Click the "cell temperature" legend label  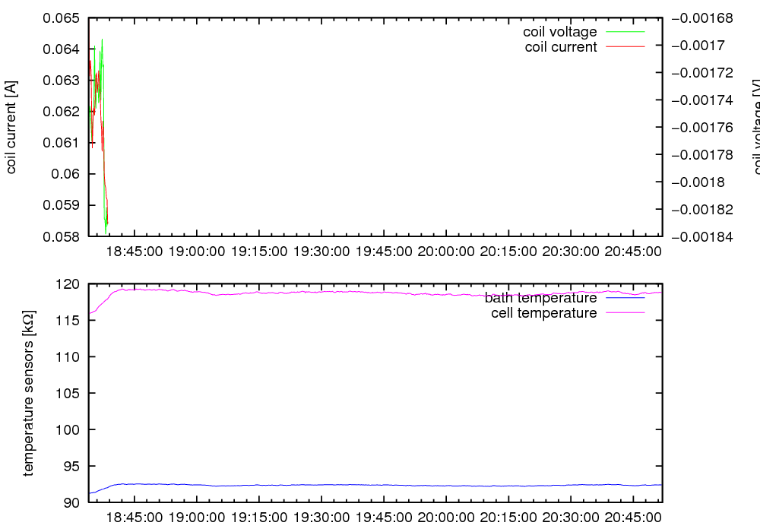[x=544, y=313]
